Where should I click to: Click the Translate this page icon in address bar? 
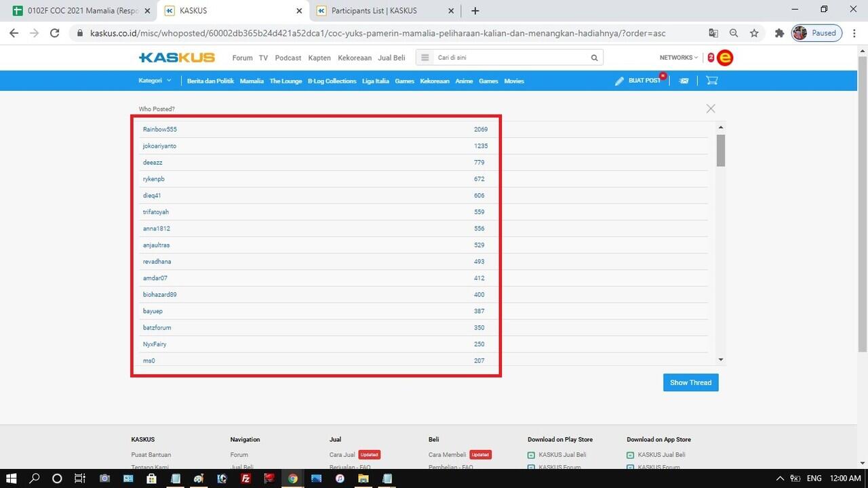[713, 33]
